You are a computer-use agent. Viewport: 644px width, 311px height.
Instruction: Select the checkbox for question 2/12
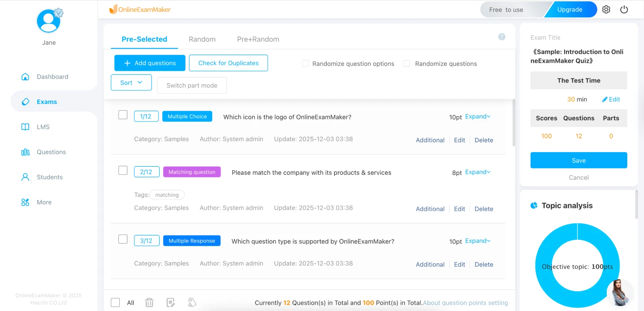pos(123,171)
